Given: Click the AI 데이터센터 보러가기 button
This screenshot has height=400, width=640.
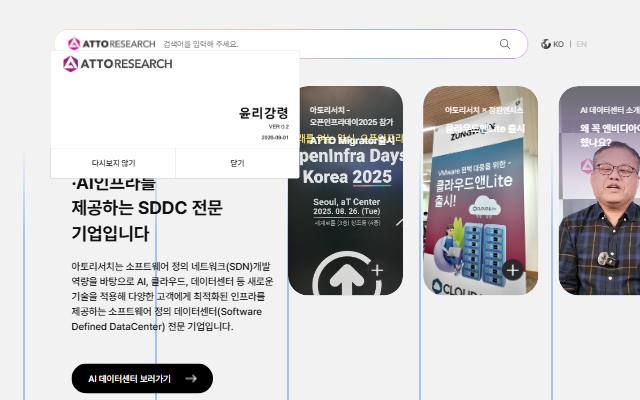Looking at the screenshot, I should 142,378.
